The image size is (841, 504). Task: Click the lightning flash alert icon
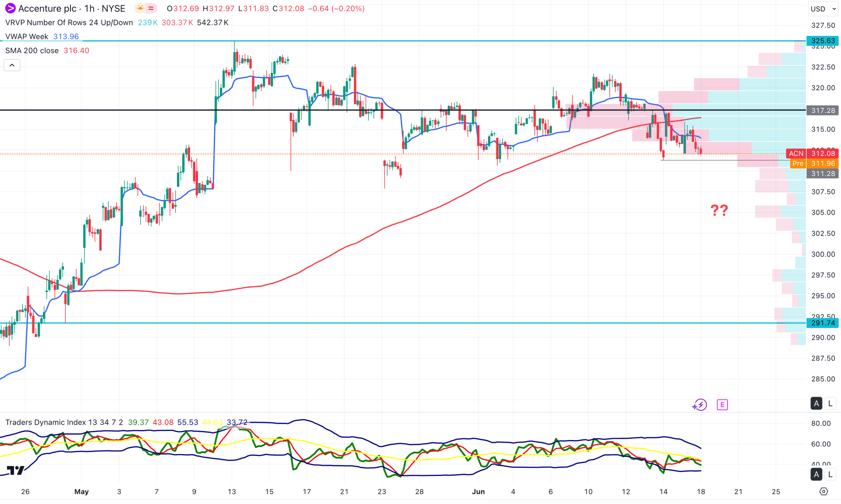pos(700,405)
